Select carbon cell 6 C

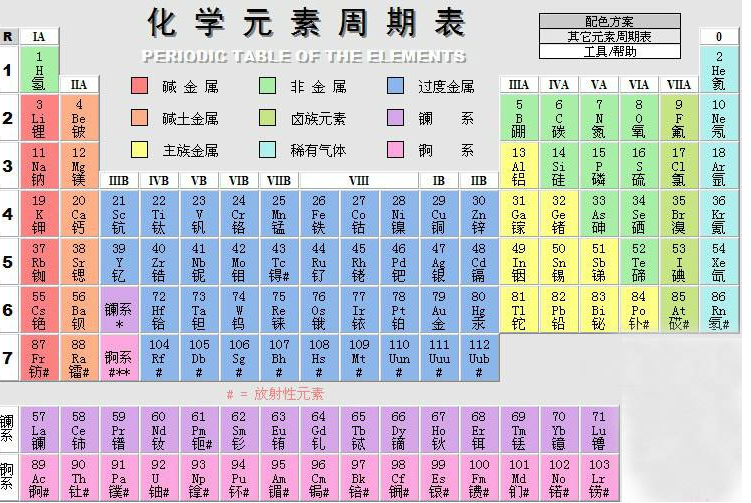point(558,118)
